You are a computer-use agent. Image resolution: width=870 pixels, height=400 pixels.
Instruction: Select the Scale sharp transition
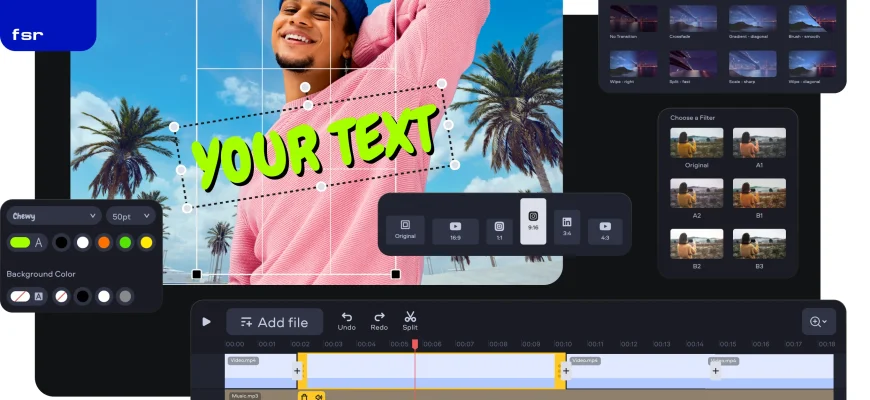tap(752, 64)
